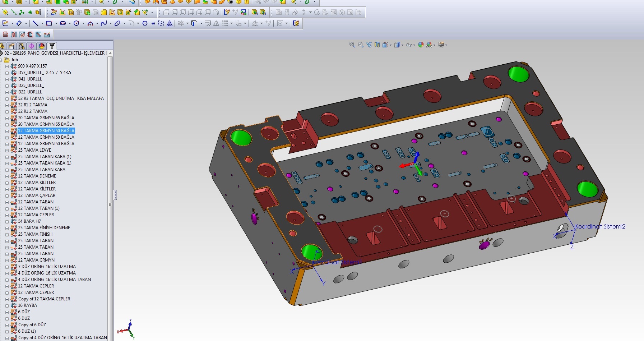Open the DisplayManager tab
Image resolution: width=644 pixels, height=341 pixels.
pyautogui.click(x=42, y=46)
